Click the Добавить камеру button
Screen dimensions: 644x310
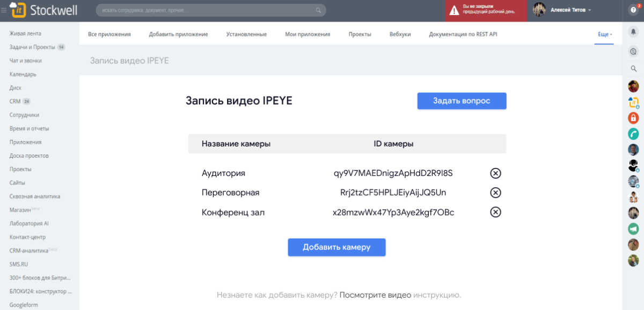(x=336, y=247)
